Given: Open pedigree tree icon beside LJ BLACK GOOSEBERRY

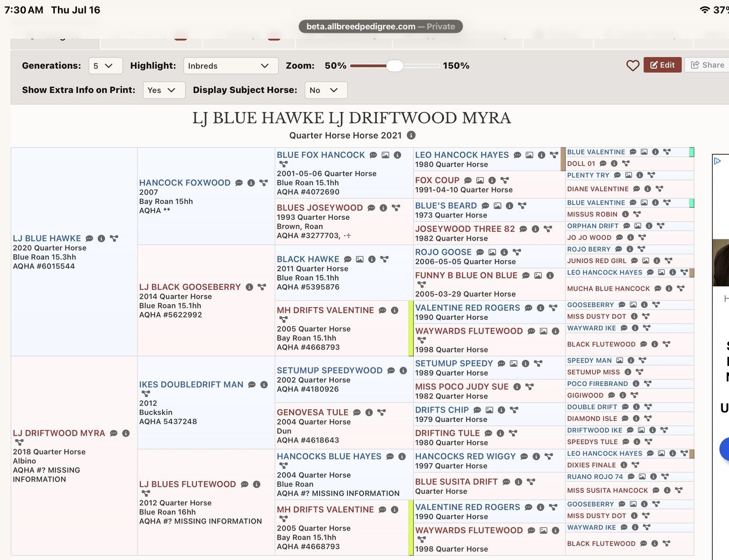Looking at the screenshot, I should pyautogui.click(x=262, y=287).
